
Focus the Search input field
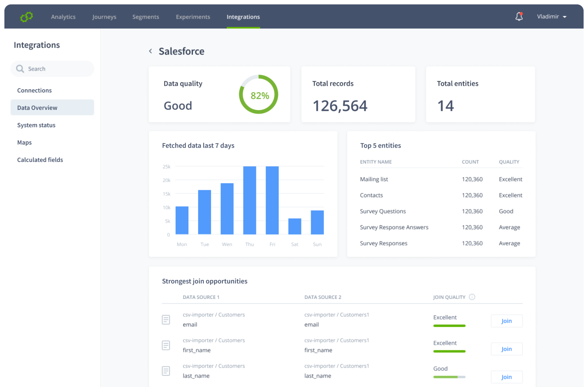(52, 69)
